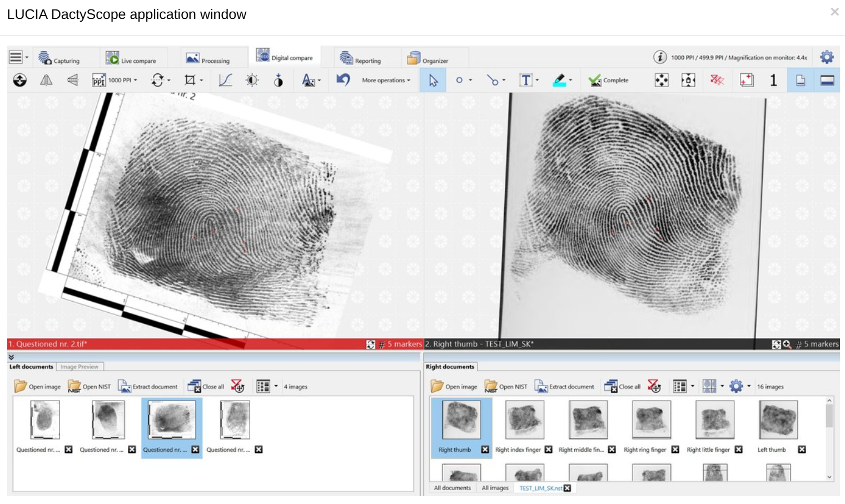Screen dimensions: 845x504
Task: Click Open NIST in Right documents
Action: (x=506, y=386)
